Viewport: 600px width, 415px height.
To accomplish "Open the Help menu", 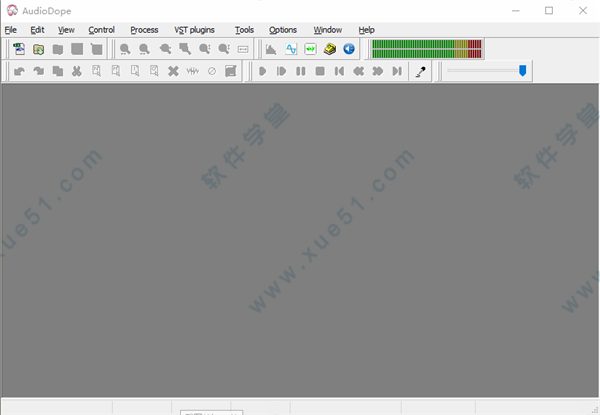I will click(x=366, y=30).
